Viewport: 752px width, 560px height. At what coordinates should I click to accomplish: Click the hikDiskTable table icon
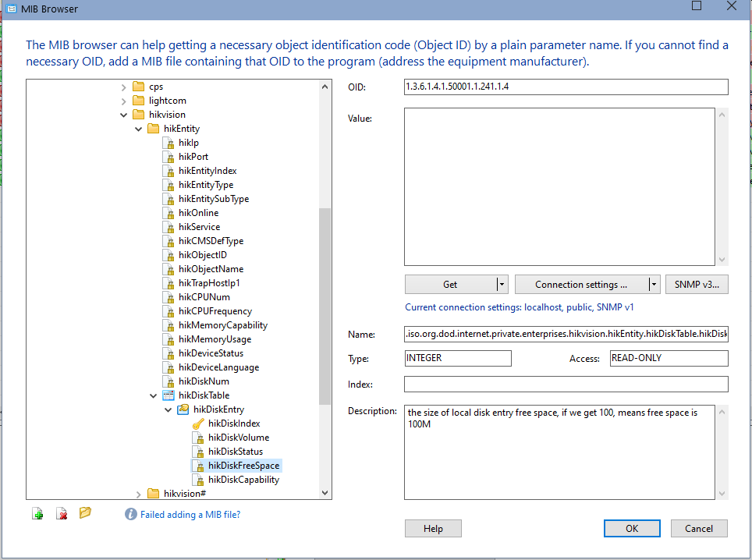[x=168, y=395]
